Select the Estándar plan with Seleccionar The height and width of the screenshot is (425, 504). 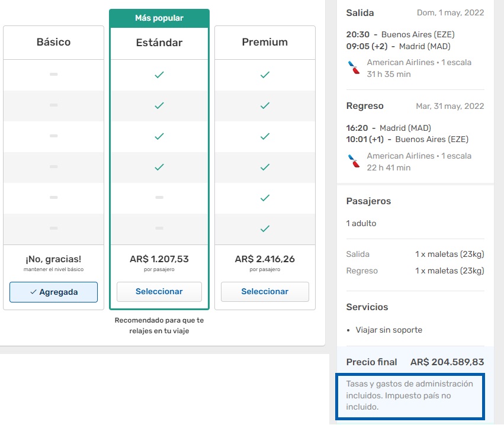click(159, 292)
